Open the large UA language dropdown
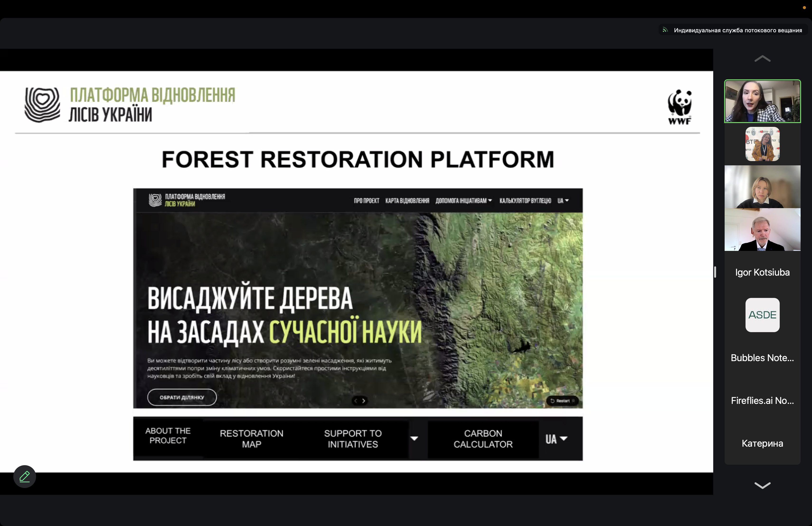 (x=556, y=439)
